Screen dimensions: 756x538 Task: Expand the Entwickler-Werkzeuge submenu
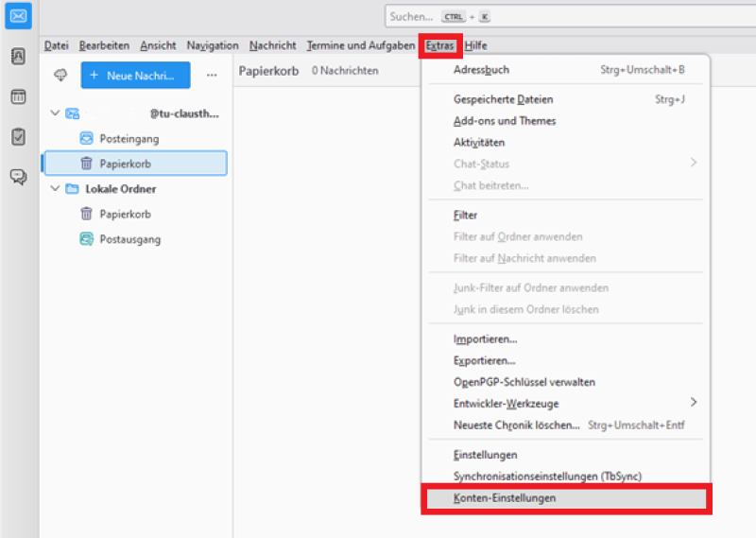pyautogui.click(x=693, y=404)
